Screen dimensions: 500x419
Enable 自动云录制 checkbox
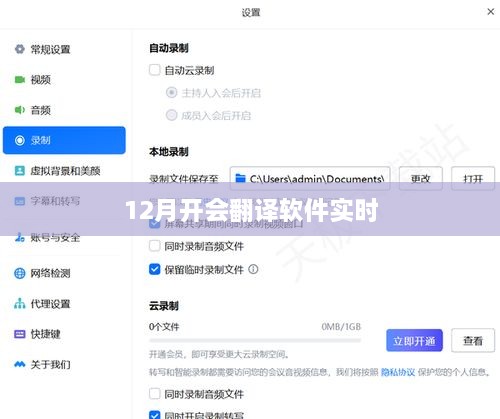coord(154,70)
